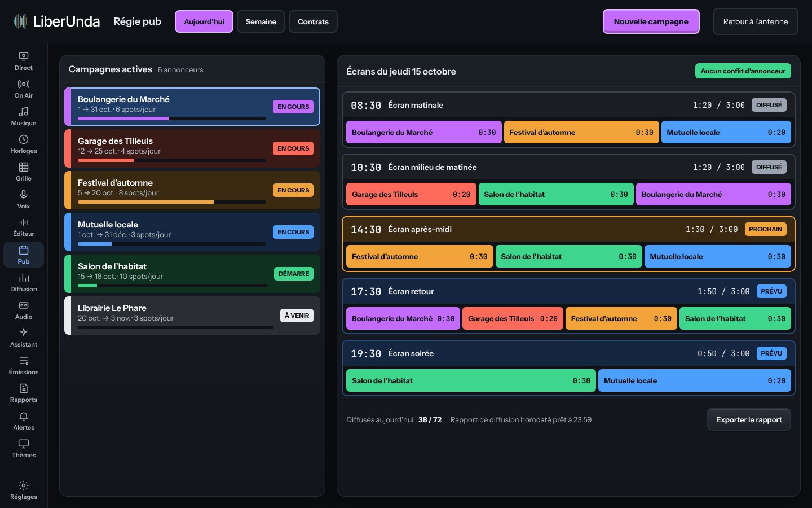Select the Salon de l'habitat campaign
This screenshot has height=508, width=812.
pyautogui.click(x=192, y=274)
